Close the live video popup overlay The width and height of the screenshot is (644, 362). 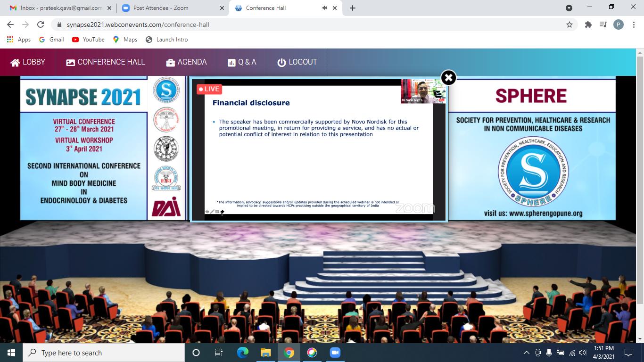pyautogui.click(x=448, y=78)
